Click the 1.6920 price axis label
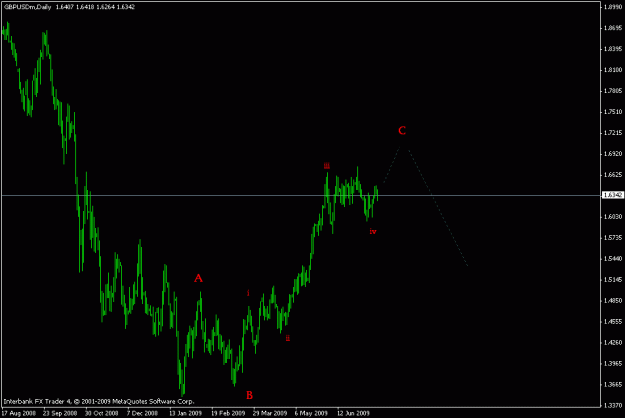This screenshot has width=625, height=418. point(613,154)
